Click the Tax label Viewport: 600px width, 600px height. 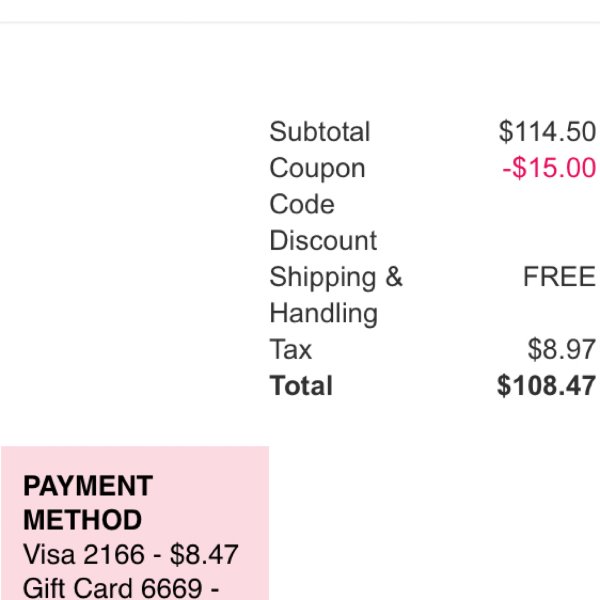(291, 349)
